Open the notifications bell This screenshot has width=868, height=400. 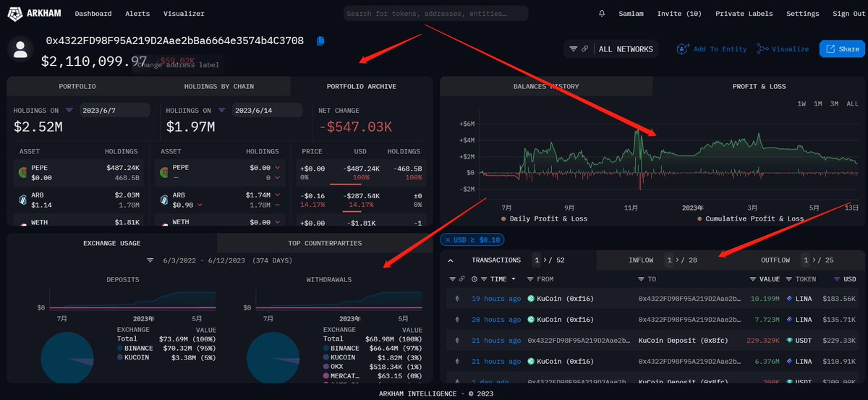[x=602, y=13]
